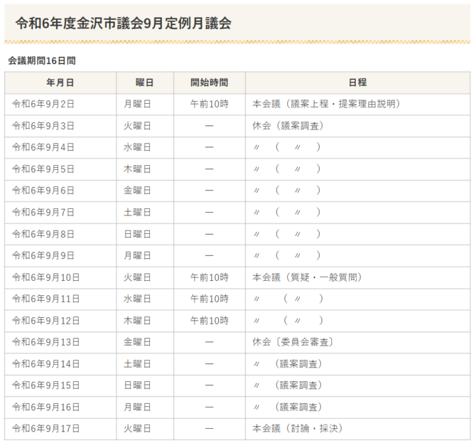Click 木曜日 in the 9月12日 row
This screenshot has height=448, width=476.
point(145,321)
